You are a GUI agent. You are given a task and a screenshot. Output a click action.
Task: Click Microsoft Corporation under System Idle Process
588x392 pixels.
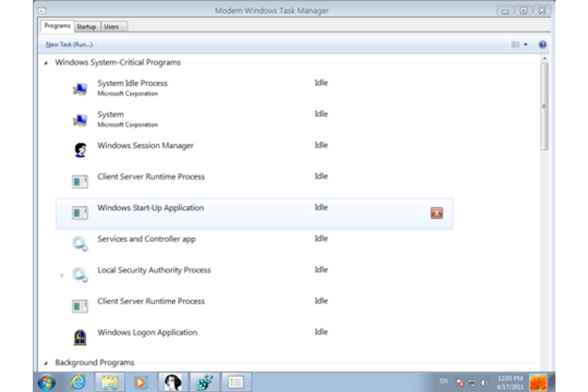click(128, 94)
